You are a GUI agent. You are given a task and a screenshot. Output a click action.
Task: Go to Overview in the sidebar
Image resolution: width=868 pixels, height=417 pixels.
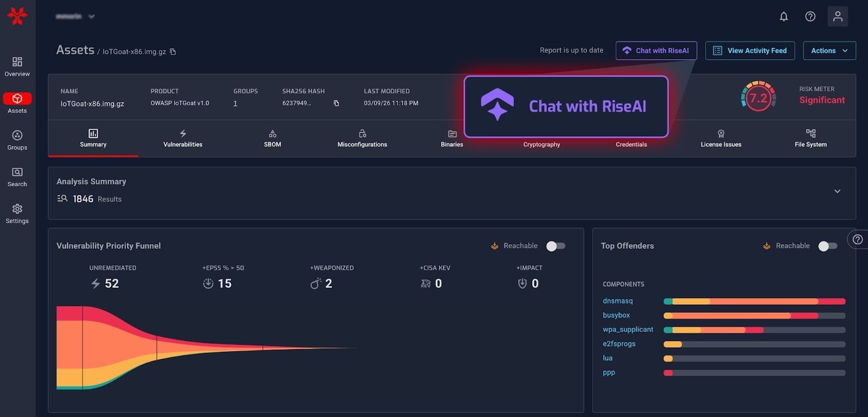(17, 66)
